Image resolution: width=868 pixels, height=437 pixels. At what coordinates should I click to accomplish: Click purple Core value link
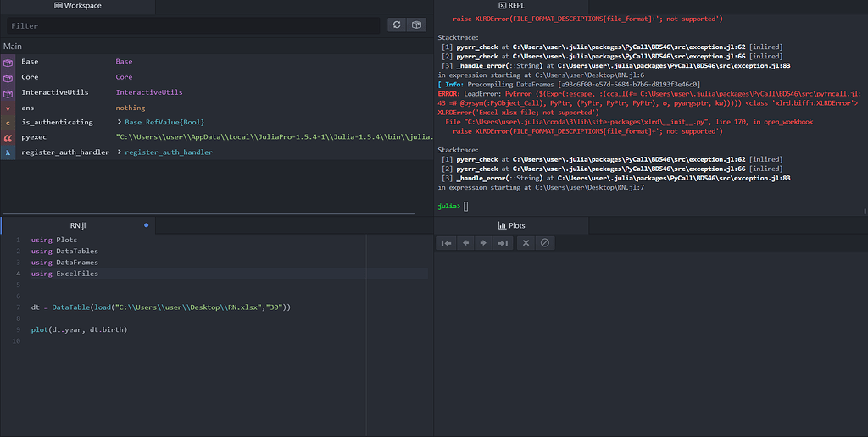[124, 77]
